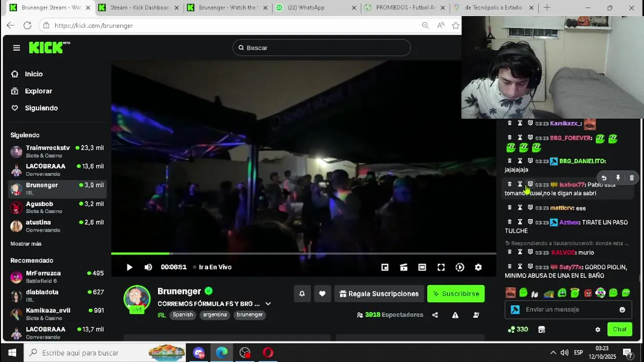Ban Azthex with shield icon
This screenshot has height=362, width=644.
pos(530,222)
